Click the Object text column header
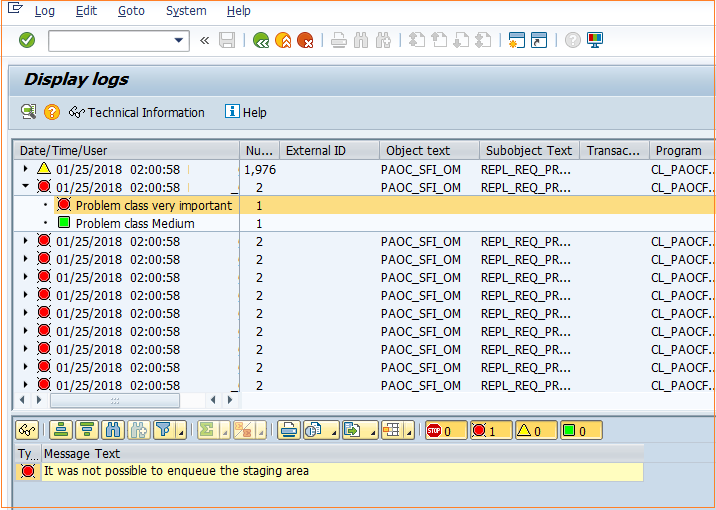This screenshot has height=510, width=716. pyautogui.click(x=429, y=151)
